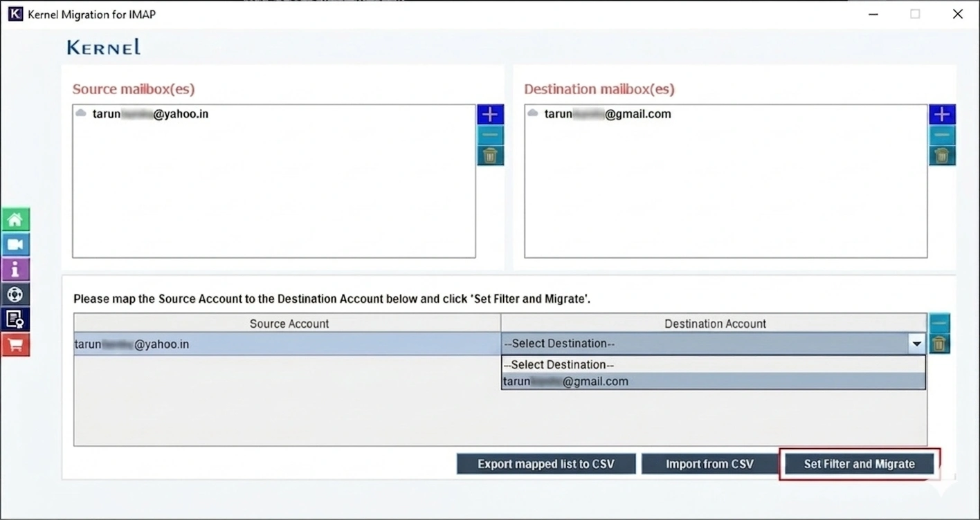Viewport: 980px width, 520px height.
Task: Open the red shopping cart icon
Action: [15, 344]
